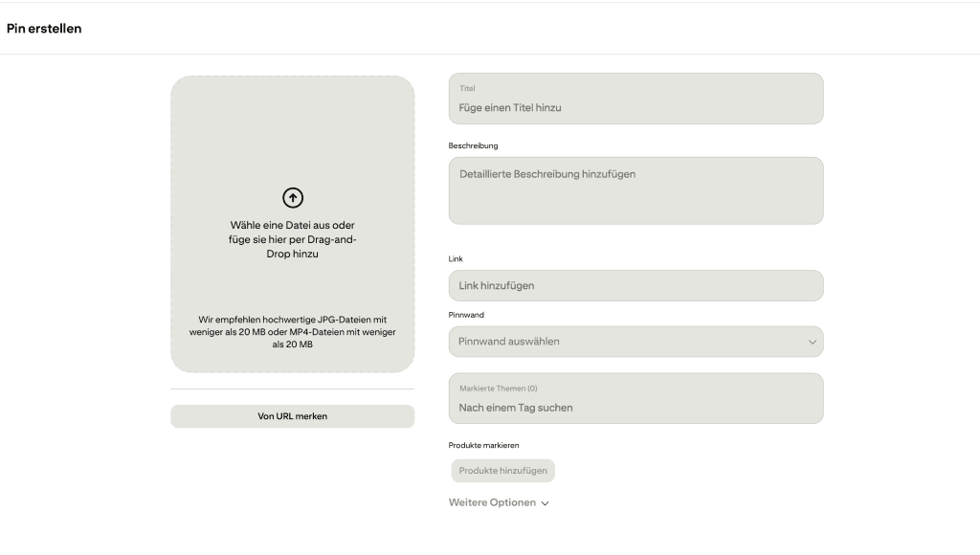
Task: Click the JPG and MP4 file recommendation text
Action: (x=293, y=331)
